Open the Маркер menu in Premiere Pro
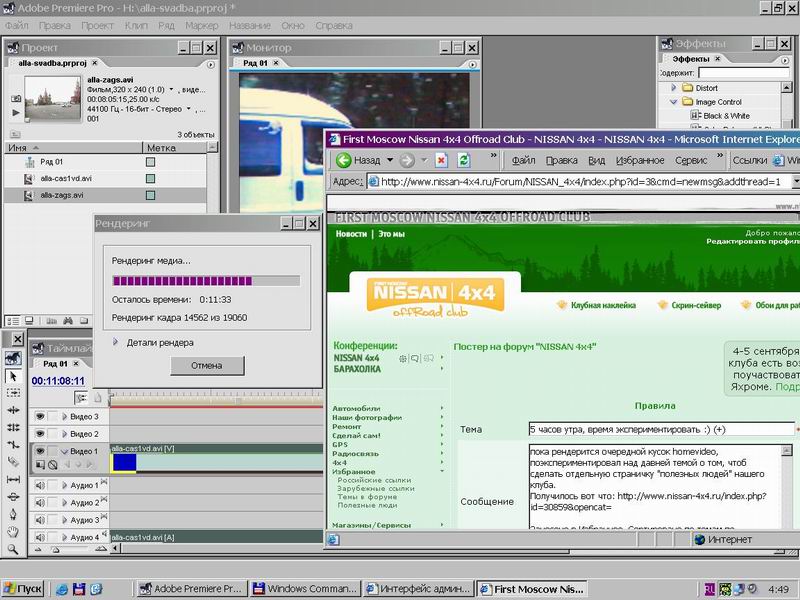800x600 pixels. coord(202,26)
